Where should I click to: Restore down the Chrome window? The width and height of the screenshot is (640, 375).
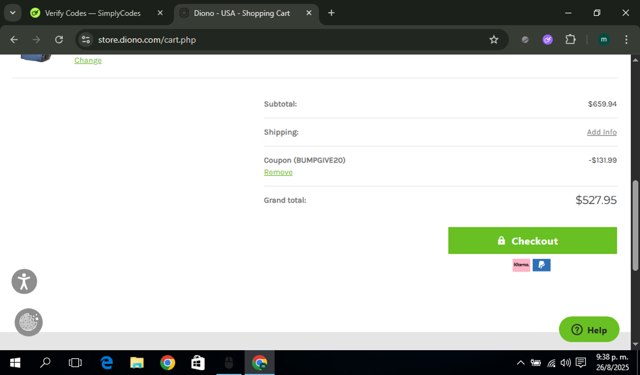click(597, 13)
